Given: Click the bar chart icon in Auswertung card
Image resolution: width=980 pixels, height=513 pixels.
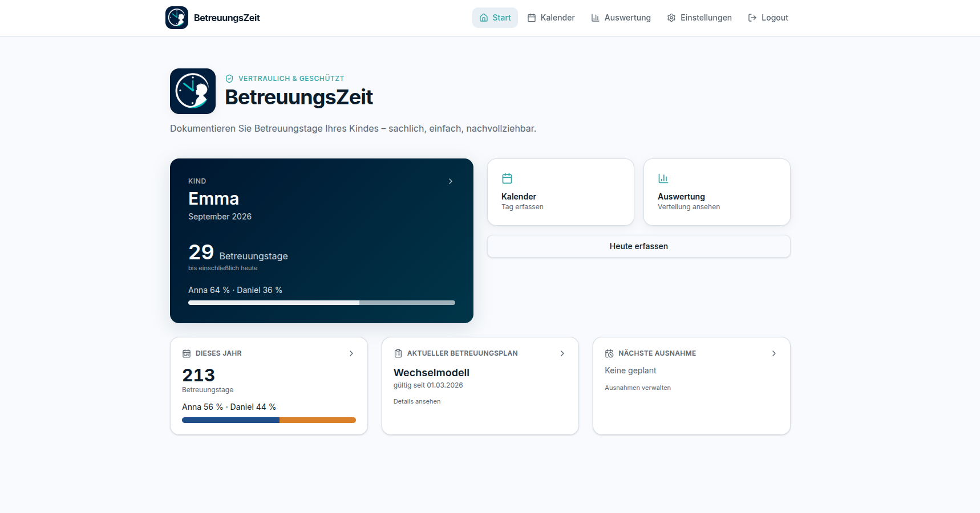Looking at the screenshot, I should (x=663, y=178).
